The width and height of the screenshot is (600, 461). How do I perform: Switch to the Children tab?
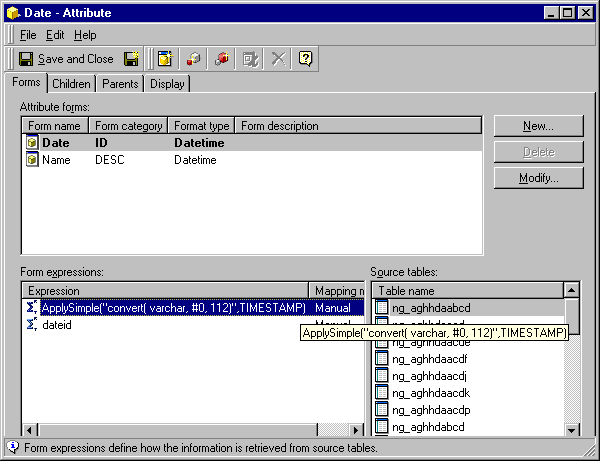71,84
